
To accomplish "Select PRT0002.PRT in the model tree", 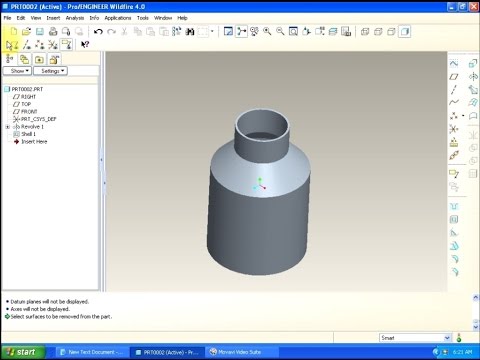I will pyautogui.click(x=27, y=89).
